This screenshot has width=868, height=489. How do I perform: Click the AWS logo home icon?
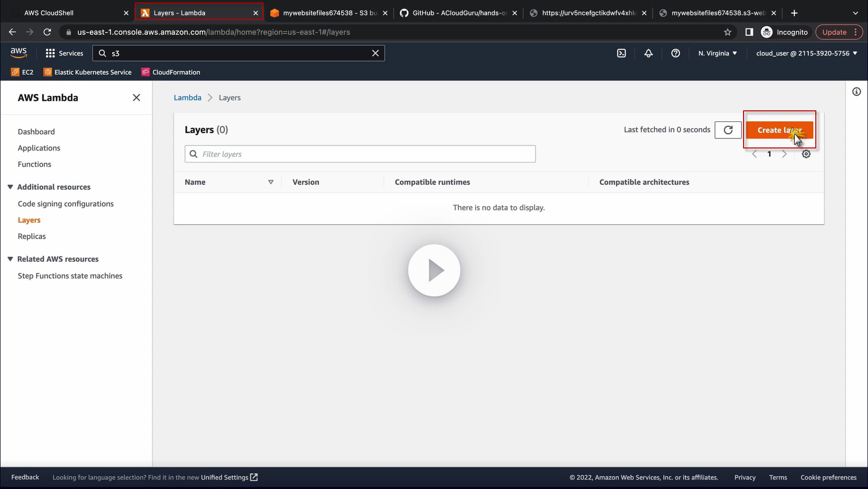(x=19, y=53)
